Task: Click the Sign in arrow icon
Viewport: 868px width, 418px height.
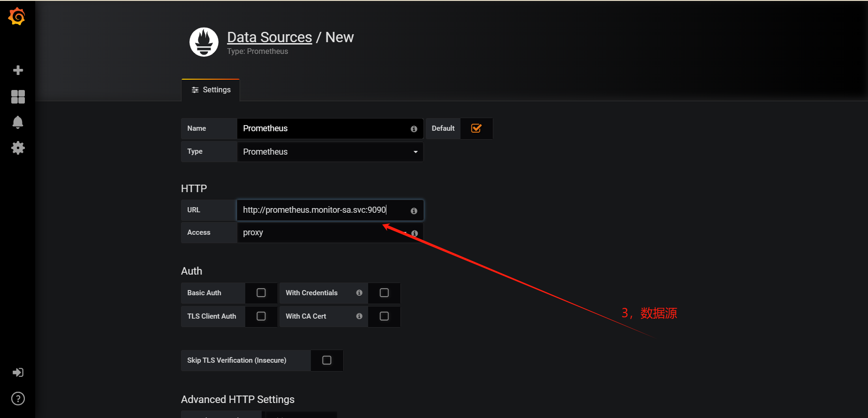Action: [18, 373]
